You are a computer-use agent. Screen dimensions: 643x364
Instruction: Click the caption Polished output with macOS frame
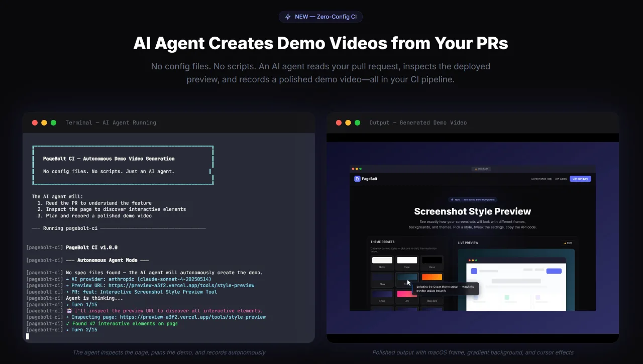473,352
